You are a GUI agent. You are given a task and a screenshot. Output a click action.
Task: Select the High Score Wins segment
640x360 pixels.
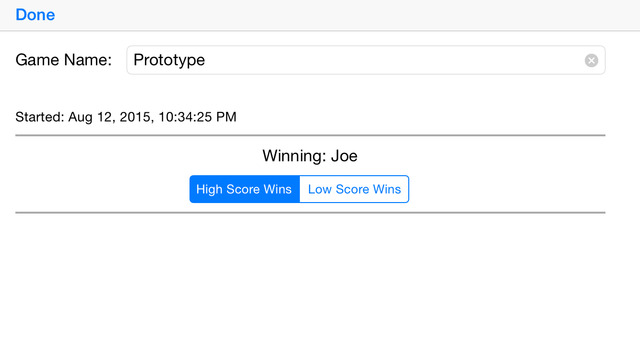244,189
